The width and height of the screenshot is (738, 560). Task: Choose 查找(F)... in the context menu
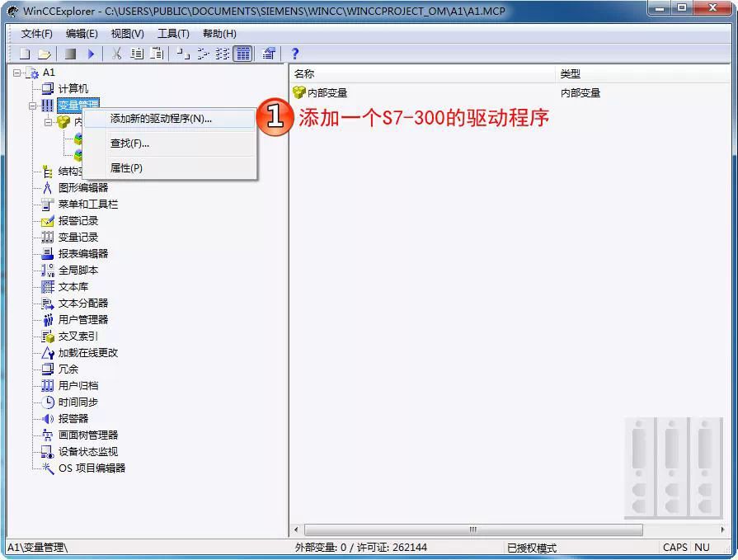coord(169,144)
